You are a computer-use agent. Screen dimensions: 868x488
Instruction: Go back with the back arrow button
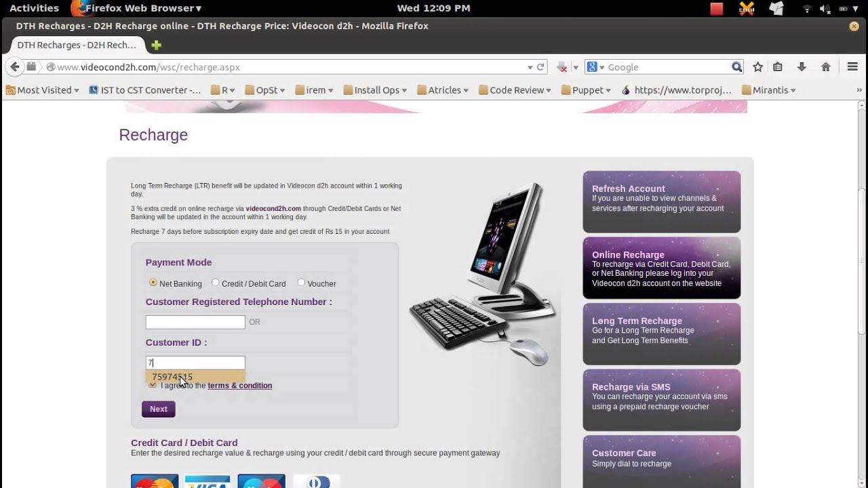(x=14, y=67)
